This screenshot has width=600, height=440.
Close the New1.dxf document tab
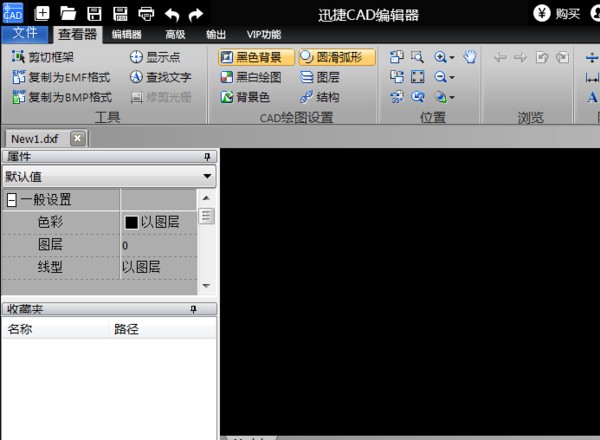click(77, 138)
